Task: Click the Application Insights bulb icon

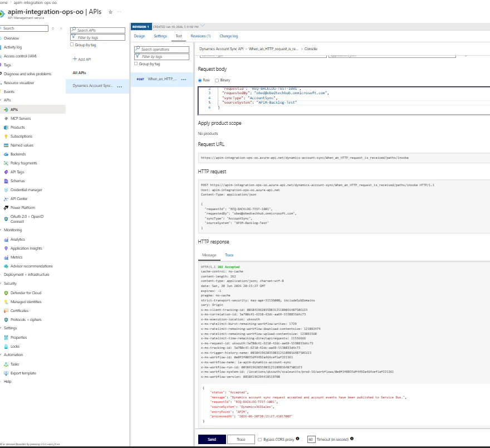Action: tap(6, 248)
